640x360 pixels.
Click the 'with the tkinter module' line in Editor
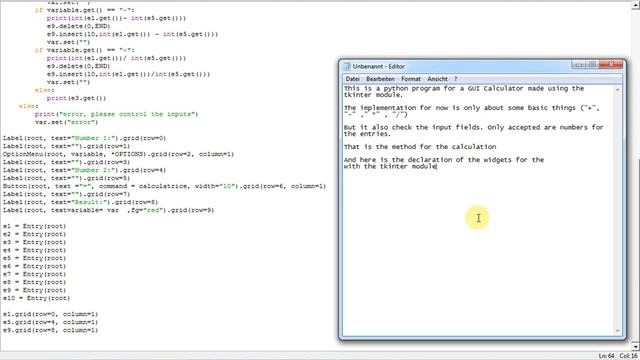click(390, 167)
